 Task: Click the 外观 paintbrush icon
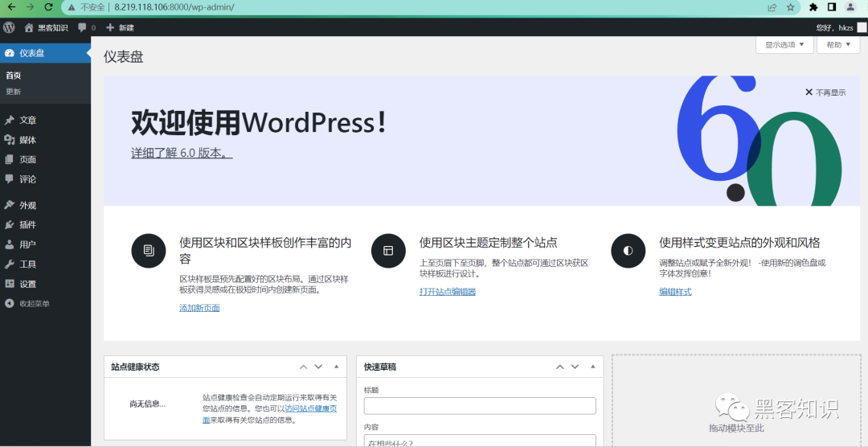pyautogui.click(x=9, y=205)
